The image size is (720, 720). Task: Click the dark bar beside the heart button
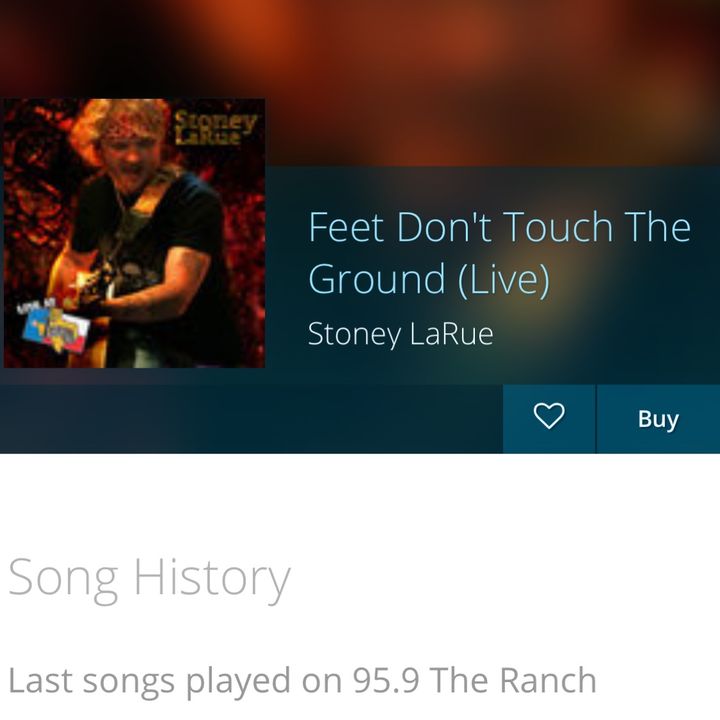pyautogui.click(x=252, y=419)
